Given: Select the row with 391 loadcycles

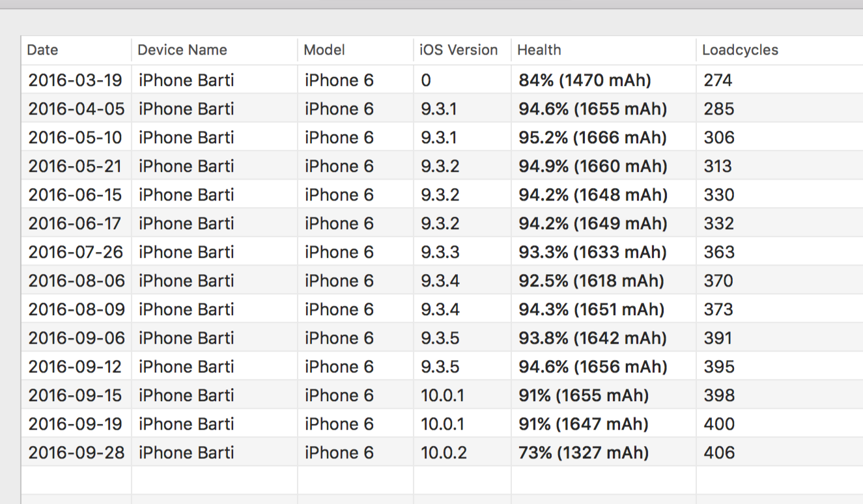Looking at the screenshot, I should tap(718, 338).
